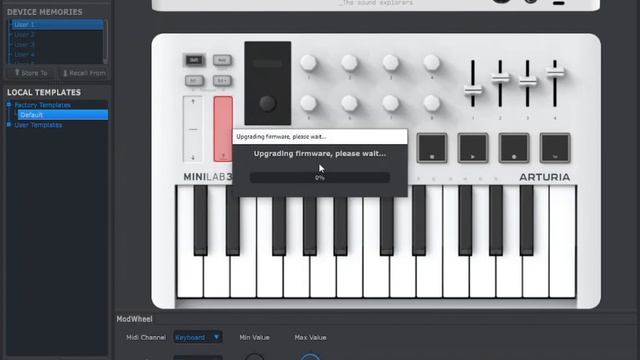Viewport: 640px width, 360px height.
Task: Select the pad with the record icon
Action: point(514,148)
